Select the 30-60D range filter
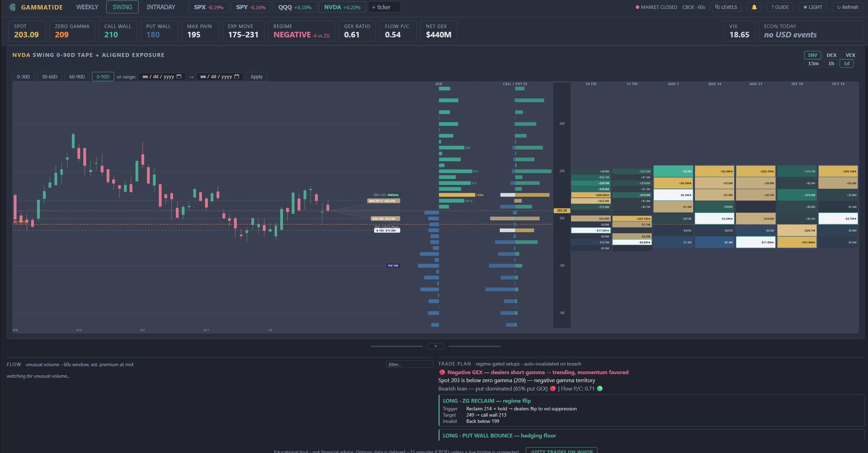The width and height of the screenshot is (868, 453). tap(50, 77)
